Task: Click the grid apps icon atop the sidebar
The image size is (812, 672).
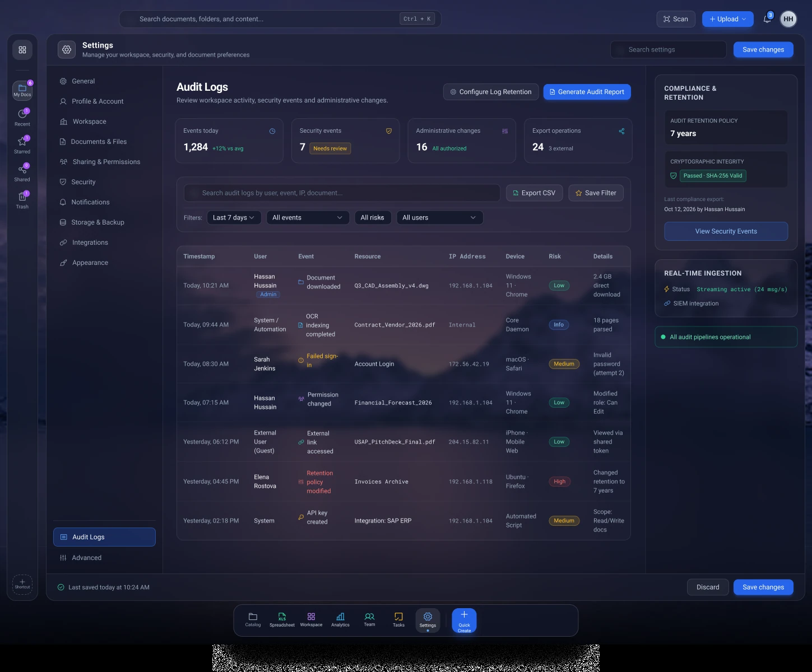Action: (x=22, y=50)
